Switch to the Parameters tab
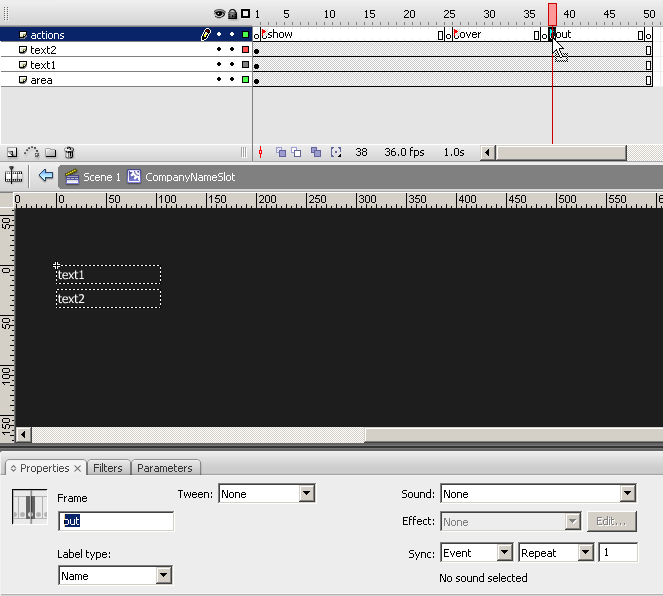The image size is (663, 596). 165,468
